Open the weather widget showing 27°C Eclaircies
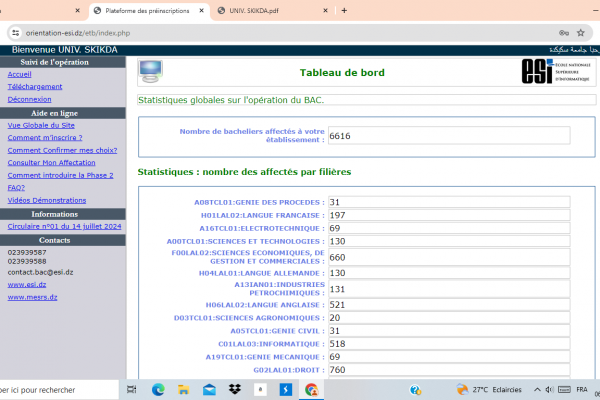The height and width of the screenshot is (400, 600). [489, 390]
